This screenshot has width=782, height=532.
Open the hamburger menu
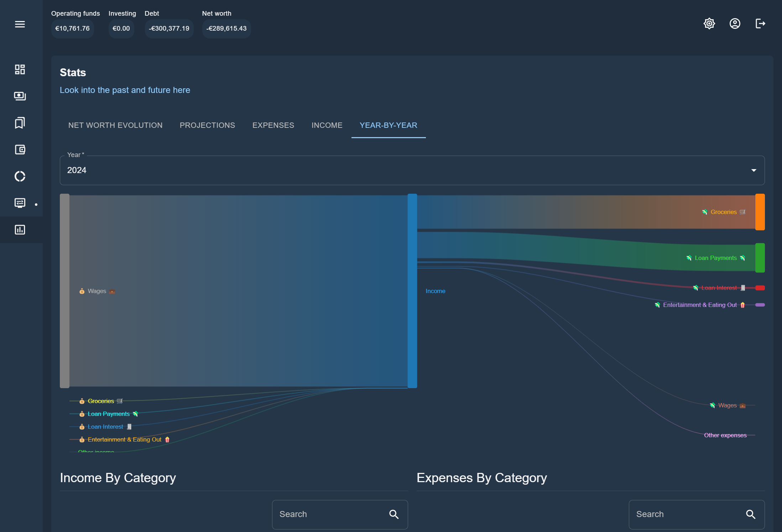(20, 24)
